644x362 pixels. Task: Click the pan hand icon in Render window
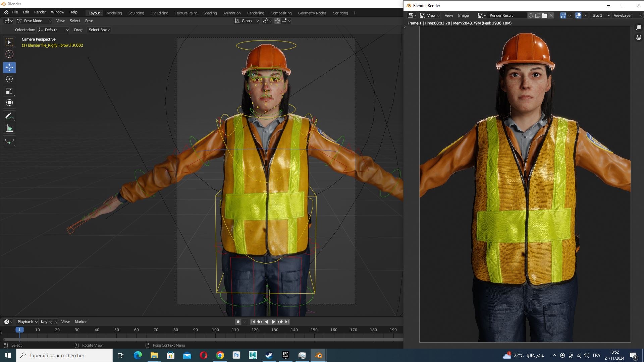click(x=639, y=38)
